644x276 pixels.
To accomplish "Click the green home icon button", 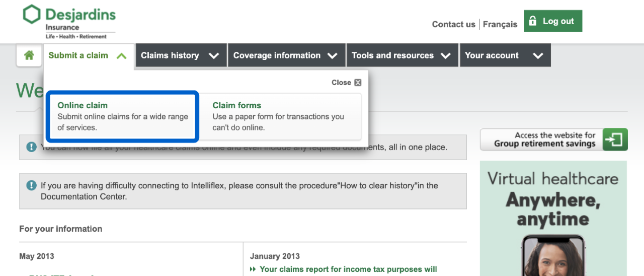I will tap(29, 55).
